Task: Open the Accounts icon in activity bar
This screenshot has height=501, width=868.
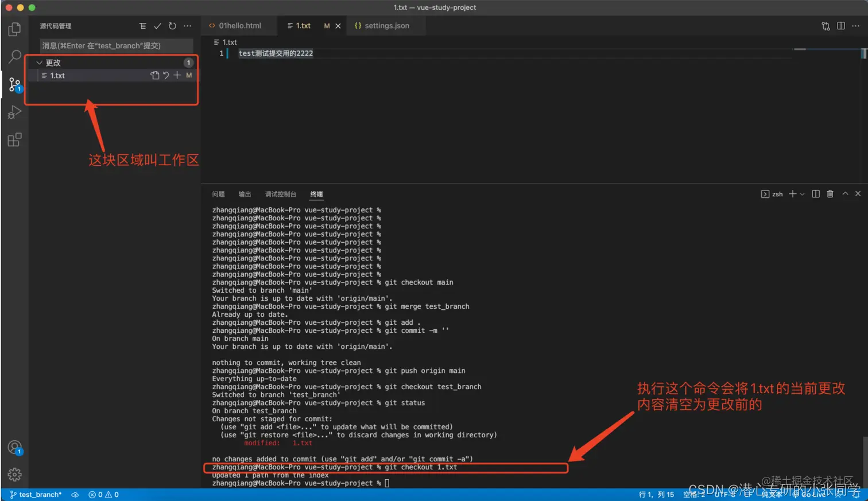Action: tap(14, 448)
